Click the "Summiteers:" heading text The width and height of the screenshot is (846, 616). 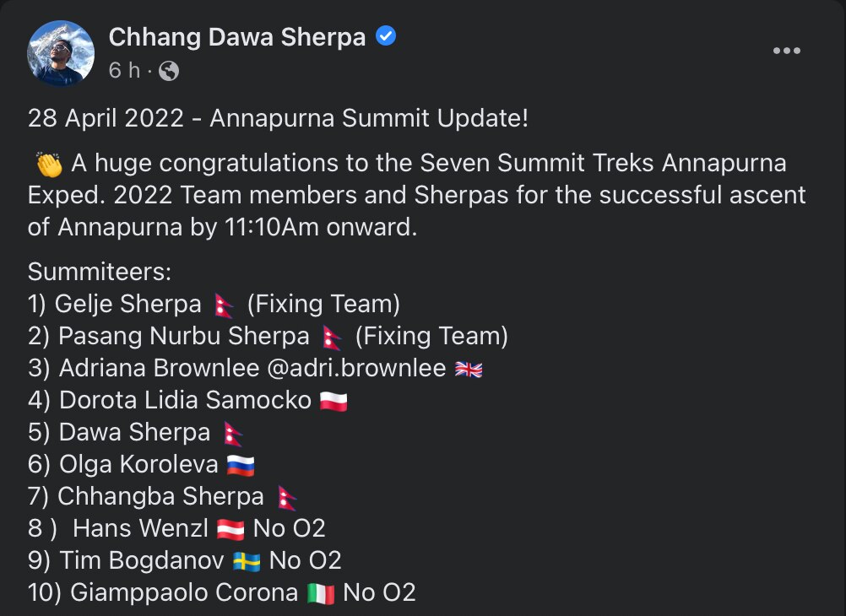pos(100,272)
